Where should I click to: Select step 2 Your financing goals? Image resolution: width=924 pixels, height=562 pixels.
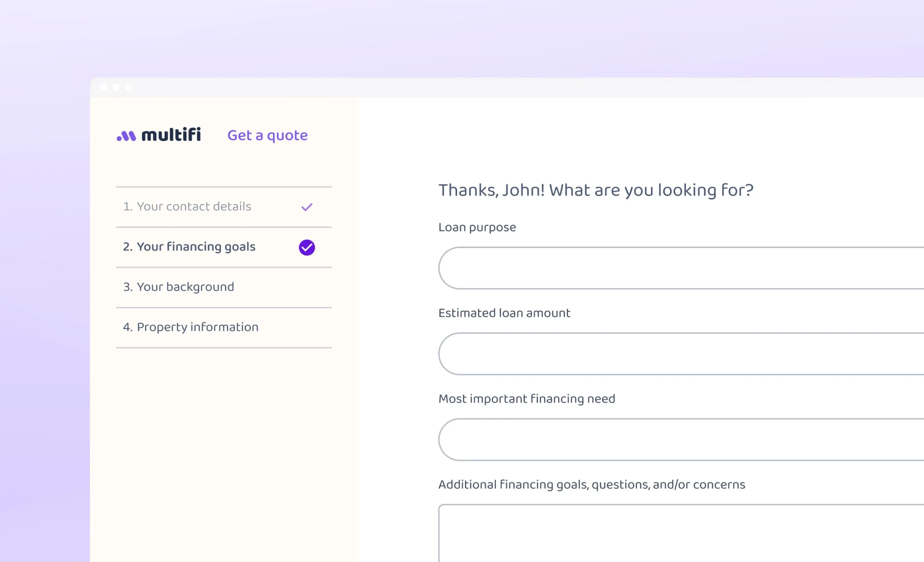(189, 247)
